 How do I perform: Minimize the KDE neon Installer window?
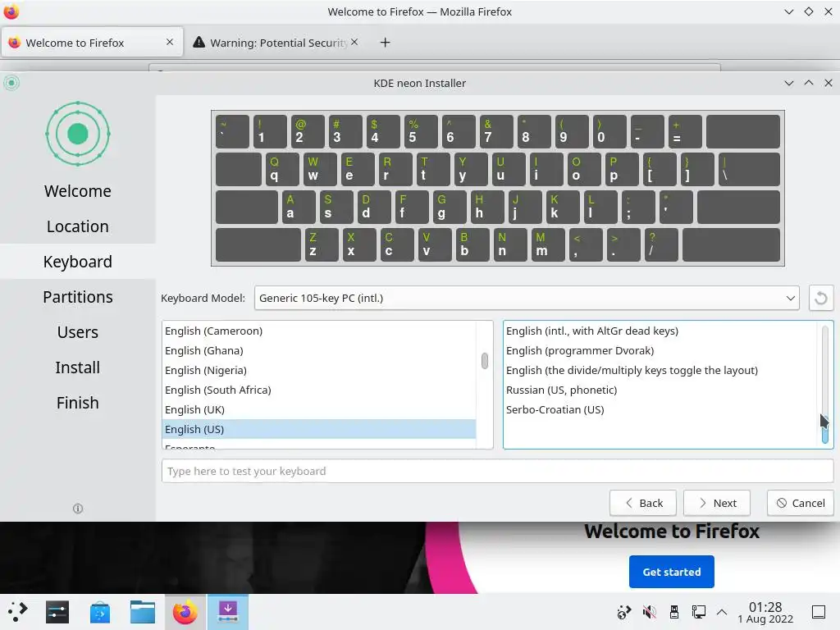point(788,83)
